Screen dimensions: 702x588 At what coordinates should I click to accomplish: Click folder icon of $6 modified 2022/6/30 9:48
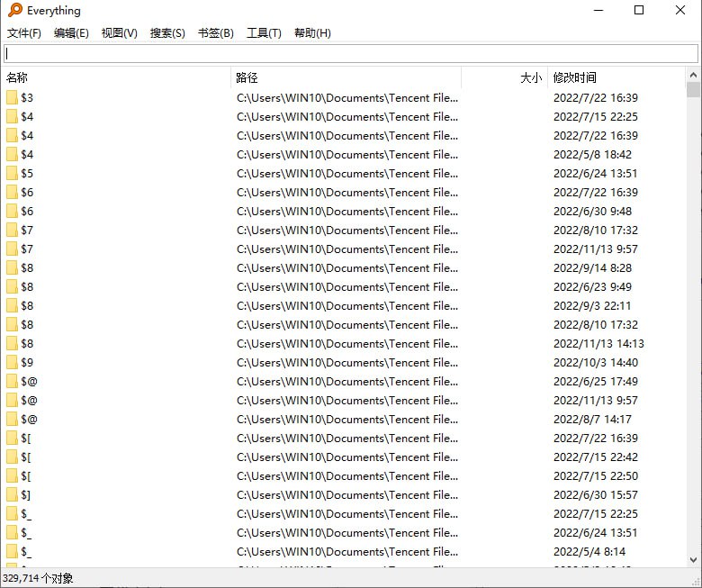pos(12,211)
